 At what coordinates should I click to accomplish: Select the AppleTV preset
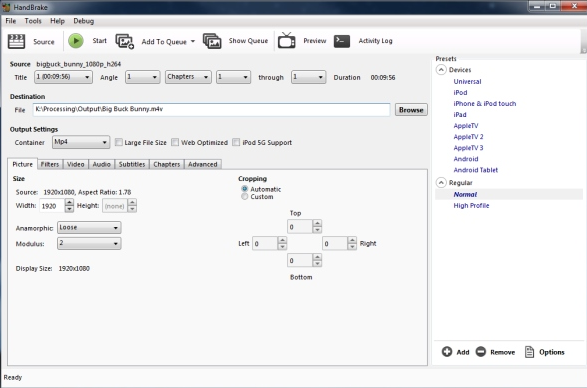(466, 125)
